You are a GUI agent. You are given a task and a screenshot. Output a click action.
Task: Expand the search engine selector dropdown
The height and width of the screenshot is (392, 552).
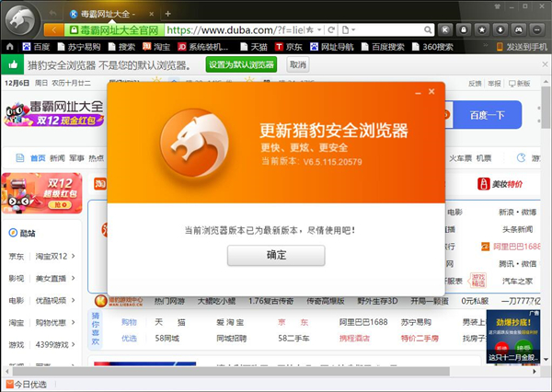[348, 30]
